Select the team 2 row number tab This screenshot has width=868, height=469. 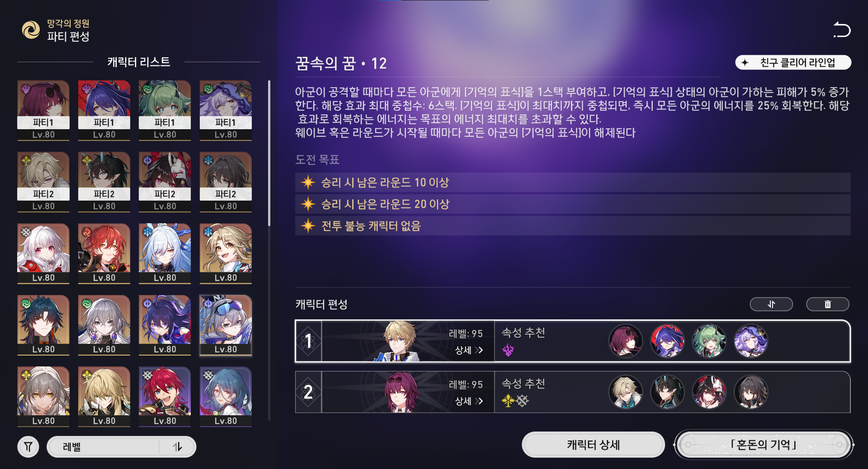(308, 392)
